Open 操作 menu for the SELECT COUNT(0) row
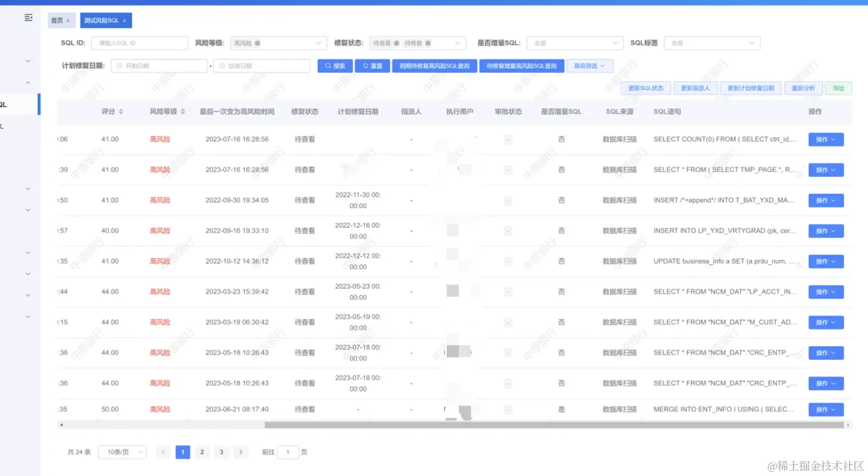 click(826, 139)
